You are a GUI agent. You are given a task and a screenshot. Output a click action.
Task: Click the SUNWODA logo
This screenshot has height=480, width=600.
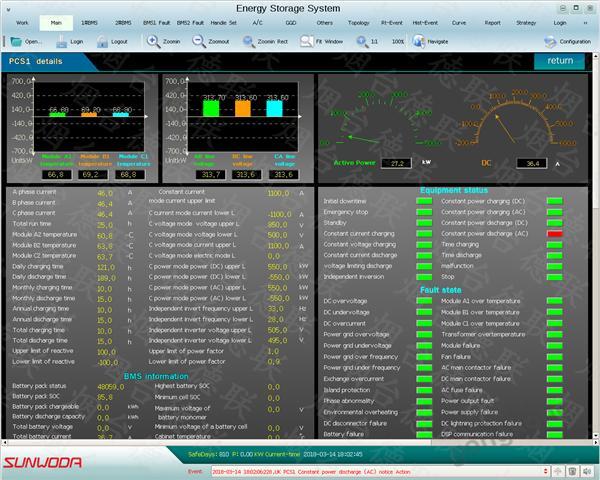point(43,462)
